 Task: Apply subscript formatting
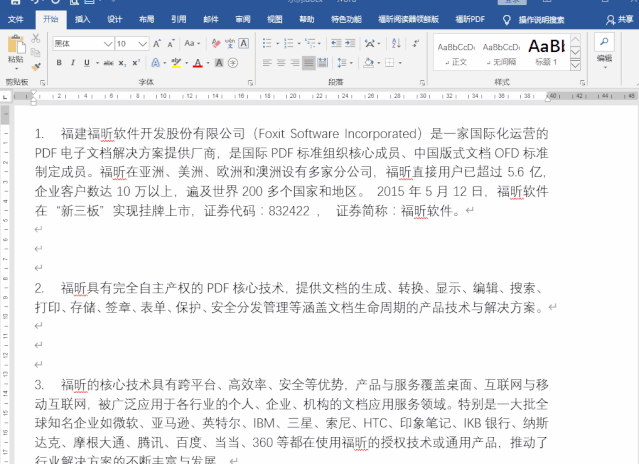coord(122,63)
